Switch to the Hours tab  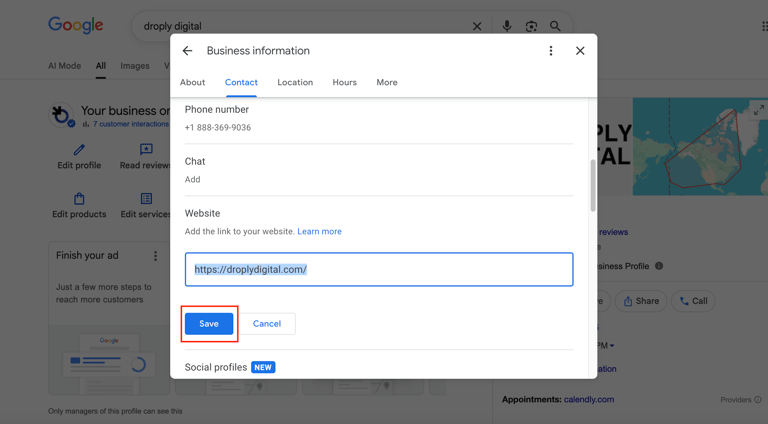click(344, 82)
